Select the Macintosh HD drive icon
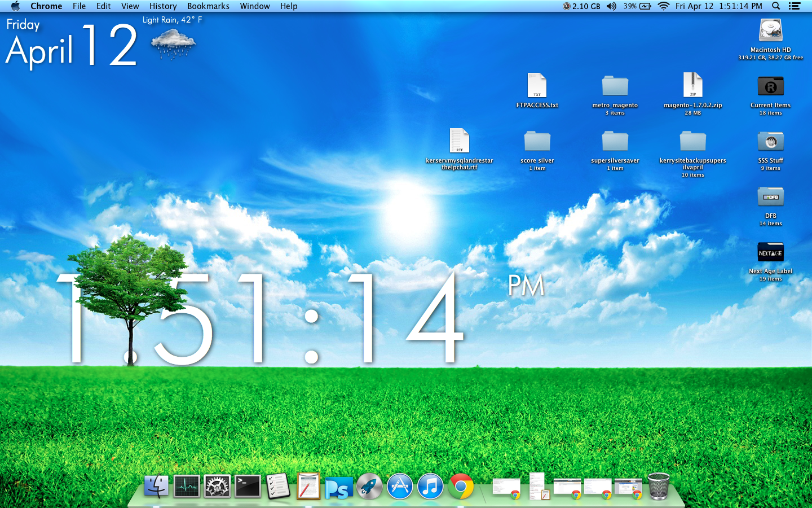The height and width of the screenshot is (508, 812). point(771,30)
